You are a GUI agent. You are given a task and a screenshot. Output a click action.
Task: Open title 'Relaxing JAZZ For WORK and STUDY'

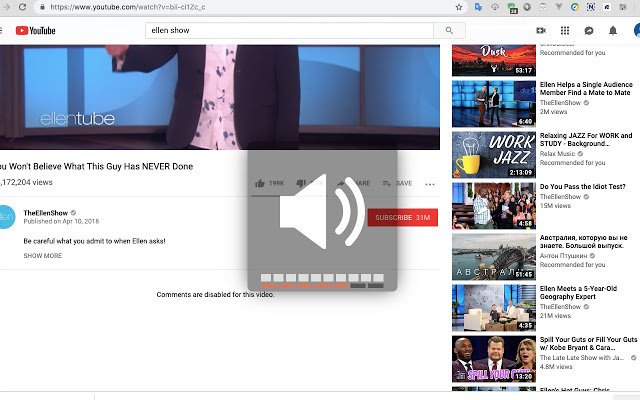point(586,140)
